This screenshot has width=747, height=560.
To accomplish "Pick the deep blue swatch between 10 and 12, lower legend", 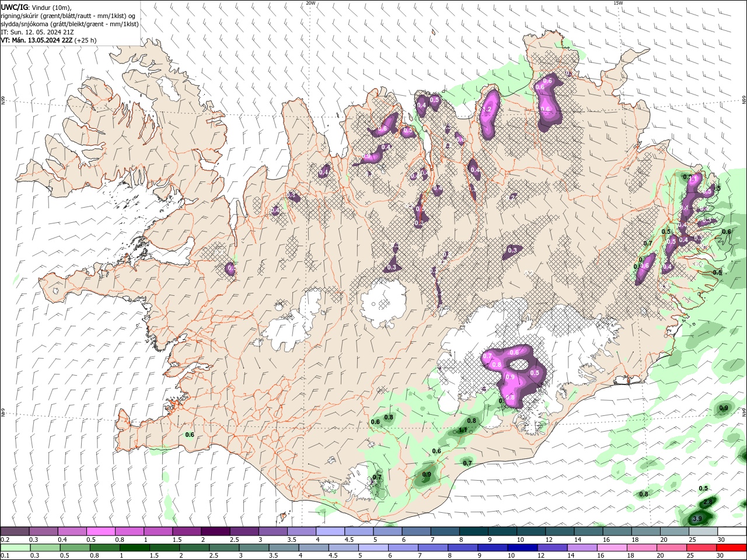I will click(x=522, y=548).
